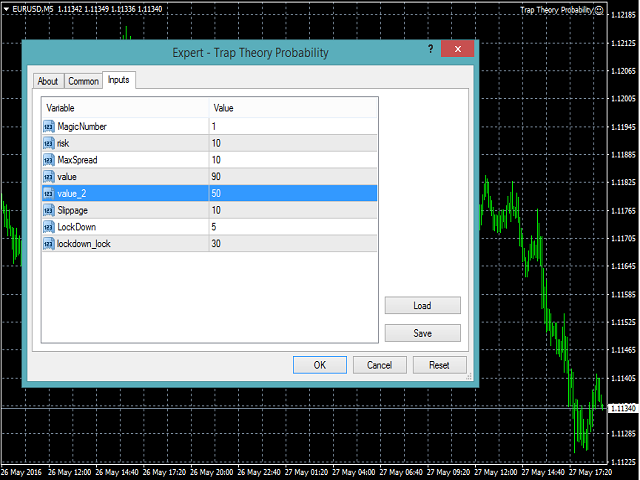The width and height of the screenshot is (640, 480).
Task: Select the LockDown variable type icon
Action: click(x=49, y=227)
